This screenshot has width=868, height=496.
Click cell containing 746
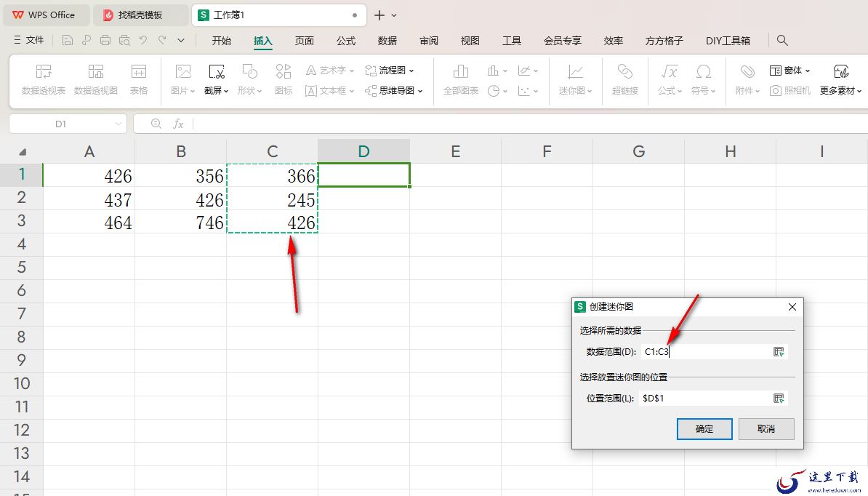[x=180, y=223]
